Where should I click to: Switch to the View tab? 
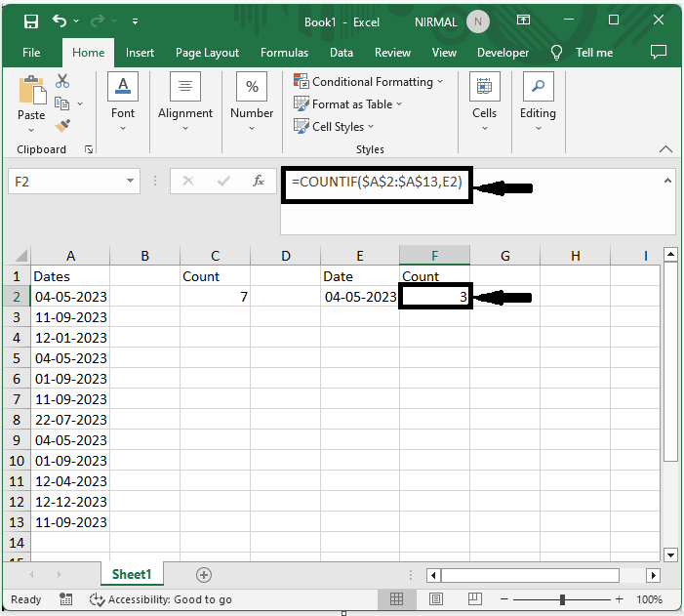(444, 53)
